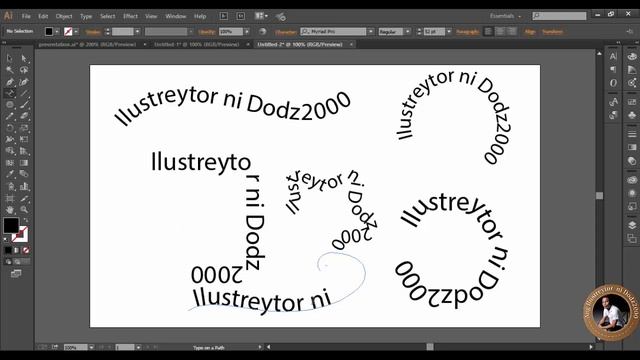This screenshot has height=360, width=640.
Task: Open the Arrange Documents dropdown
Action: coord(261,16)
